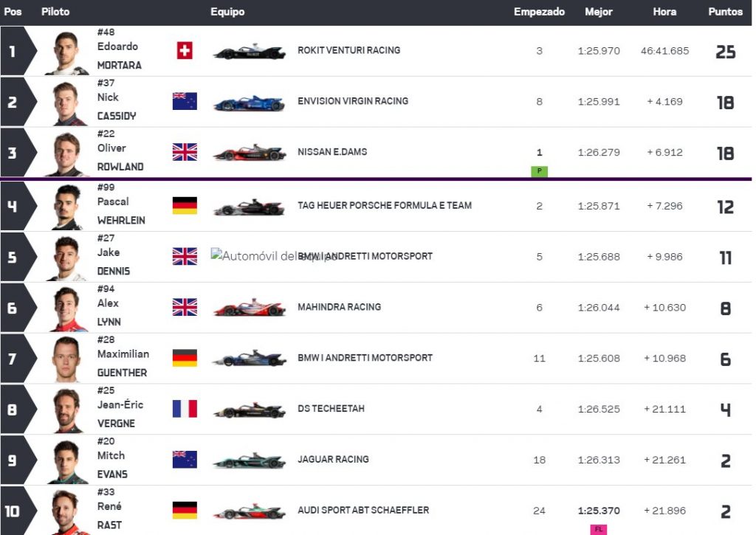Click the Hora column header
The height and width of the screenshot is (535, 756).
[664, 12]
